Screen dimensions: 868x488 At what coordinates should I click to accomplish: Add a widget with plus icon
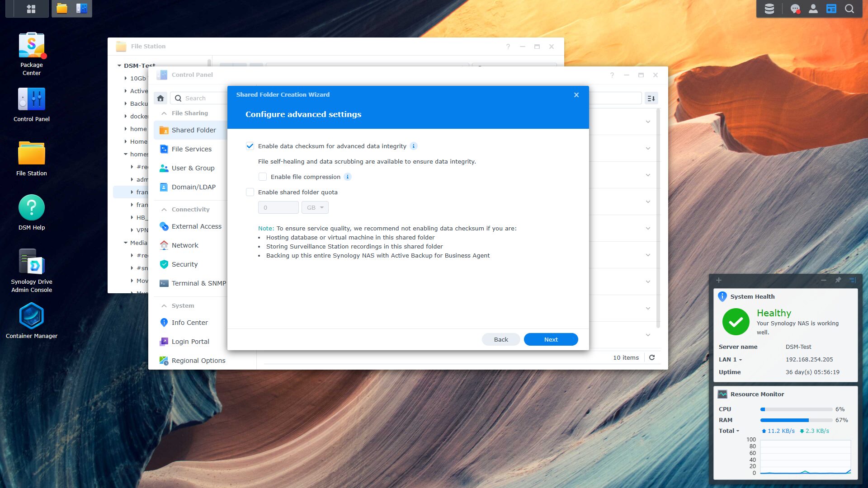tap(719, 280)
